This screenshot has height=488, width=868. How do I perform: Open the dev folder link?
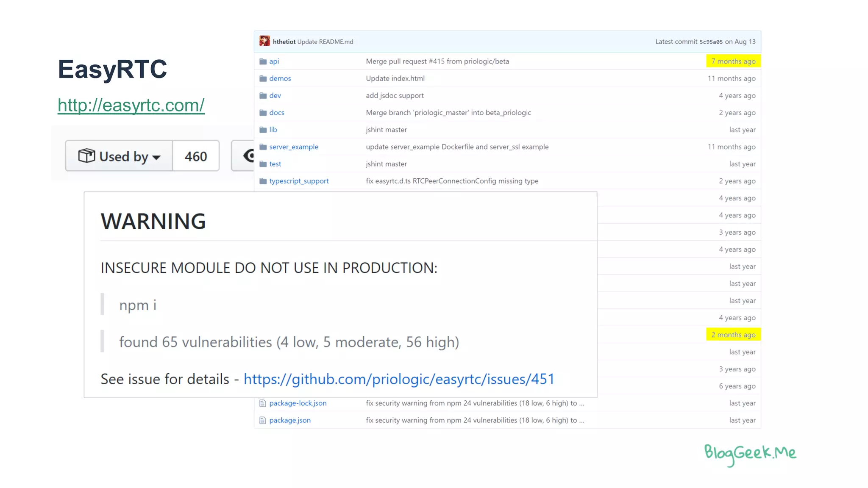[275, 96]
